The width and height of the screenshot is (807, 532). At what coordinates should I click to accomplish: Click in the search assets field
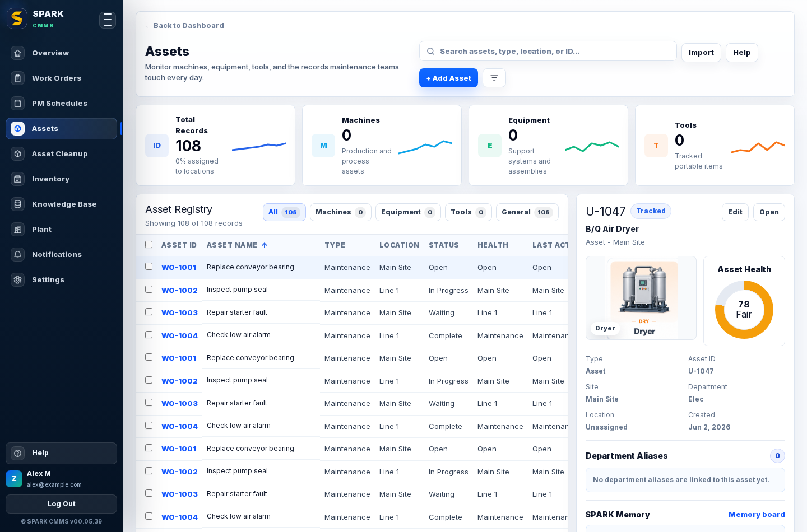(548, 51)
